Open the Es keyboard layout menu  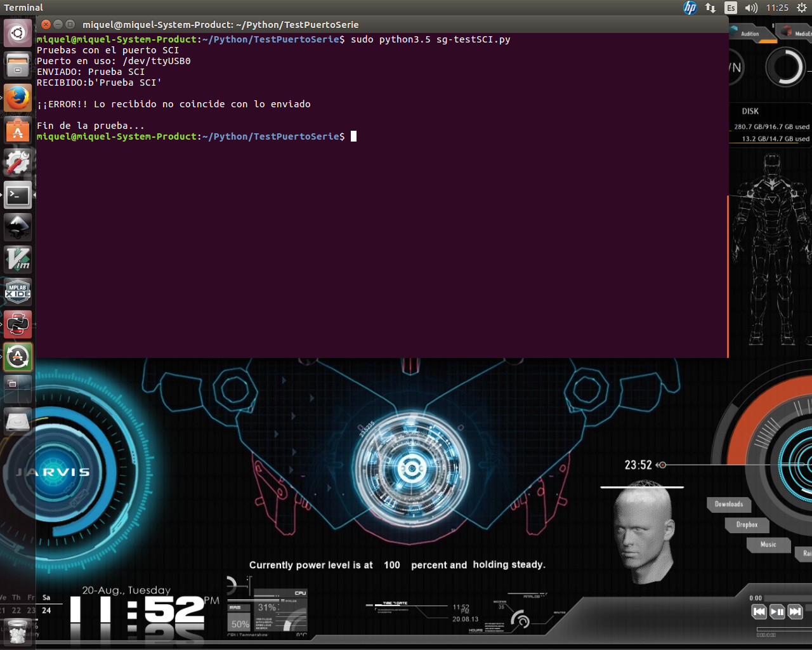point(731,8)
